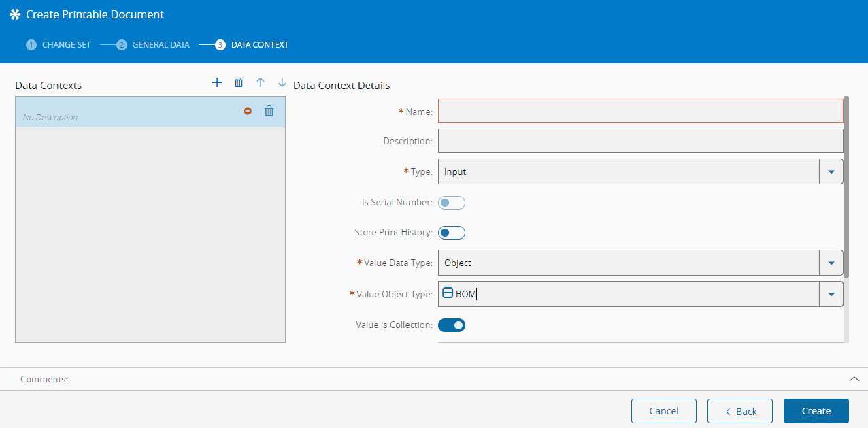Click the BOM object type icon
This screenshot has height=428, width=868.
point(448,294)
